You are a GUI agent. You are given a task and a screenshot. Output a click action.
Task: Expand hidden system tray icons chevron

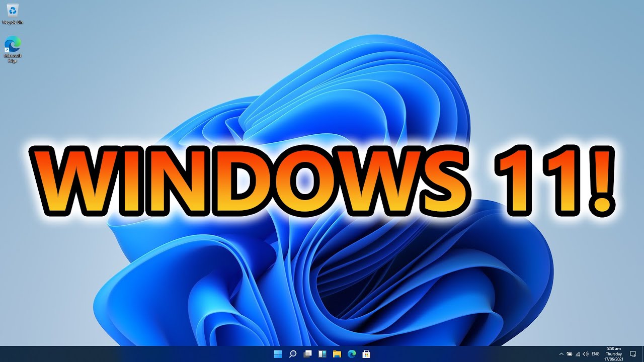(561, 354)
